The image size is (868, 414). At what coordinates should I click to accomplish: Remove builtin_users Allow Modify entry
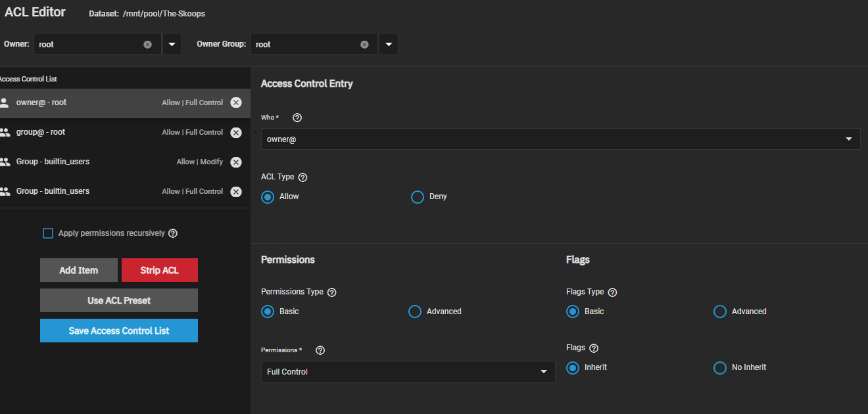point(236,162)
